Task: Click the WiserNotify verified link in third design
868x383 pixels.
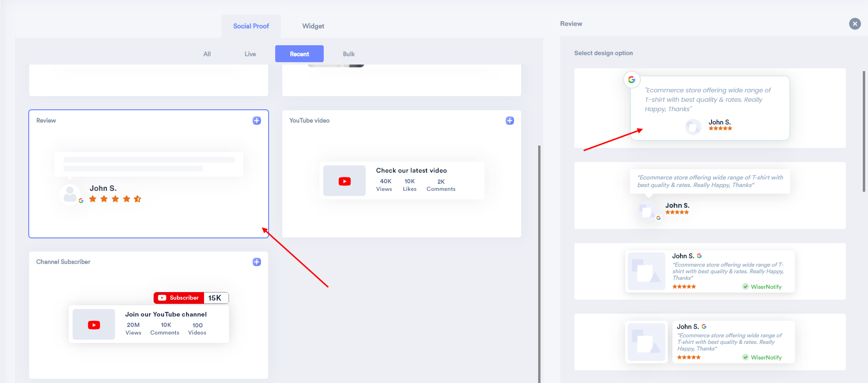Action: click(762, 287)
